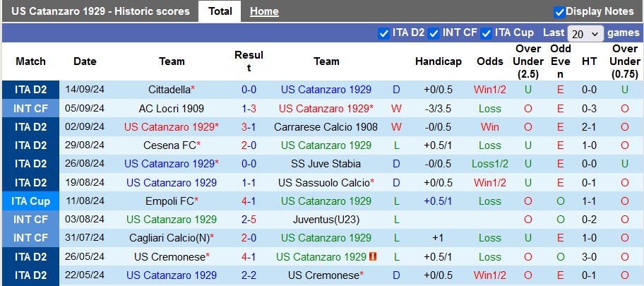The height and width of the screenshot is (286, 644).
Task: Click the US Catanzaro 1929 Historic scores title
Action: (100, 11)
